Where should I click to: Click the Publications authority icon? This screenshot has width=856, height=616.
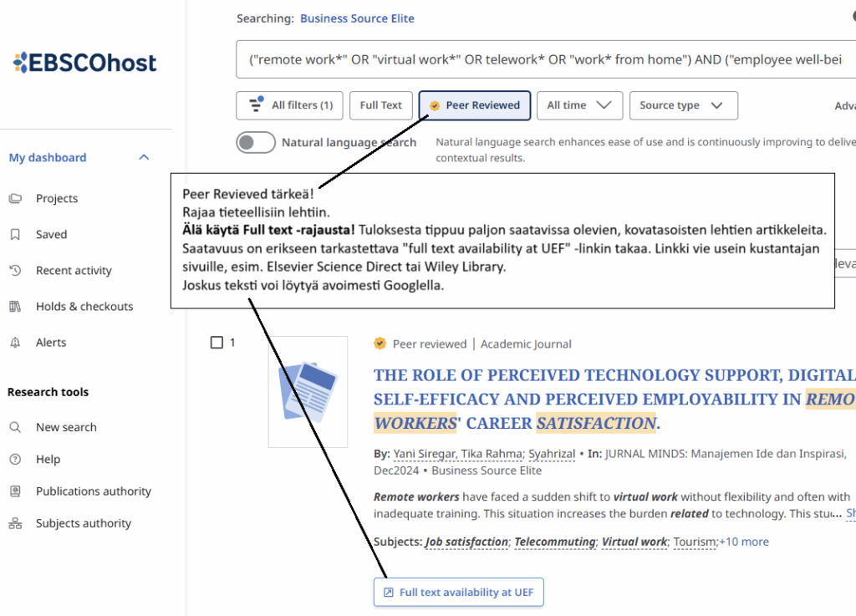click(15, 491)
